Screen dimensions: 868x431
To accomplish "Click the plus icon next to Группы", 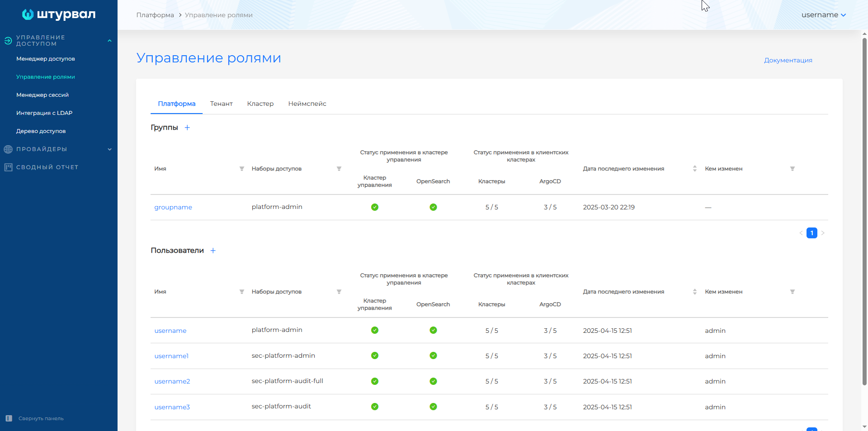I will pyautogui.click(x=187, y=128).
